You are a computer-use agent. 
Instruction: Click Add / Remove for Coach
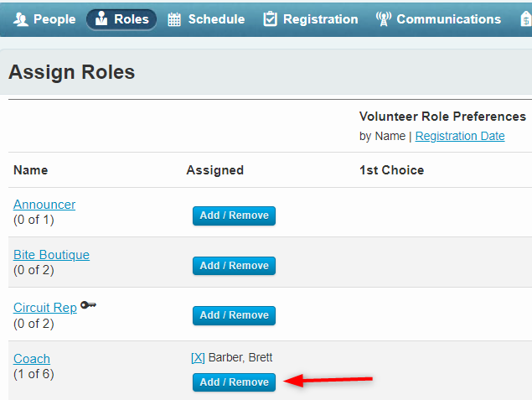(234, 382)
